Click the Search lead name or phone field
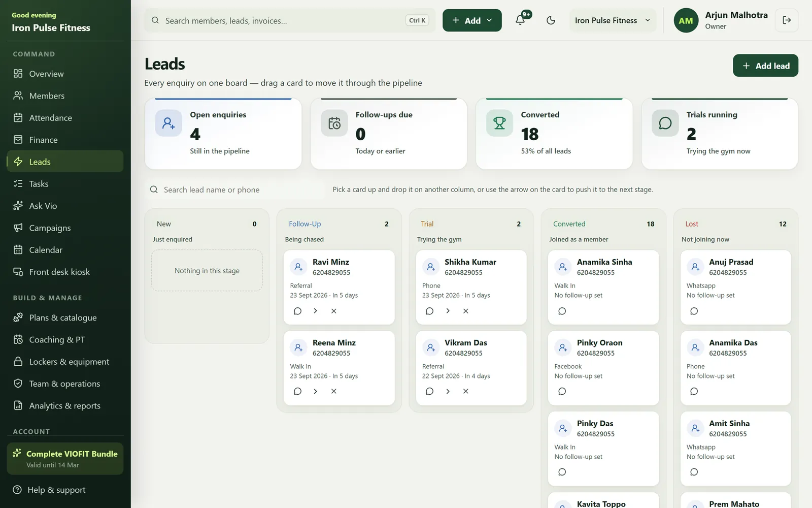This screenshot has height=508, width=812. [x=234, y=189]
